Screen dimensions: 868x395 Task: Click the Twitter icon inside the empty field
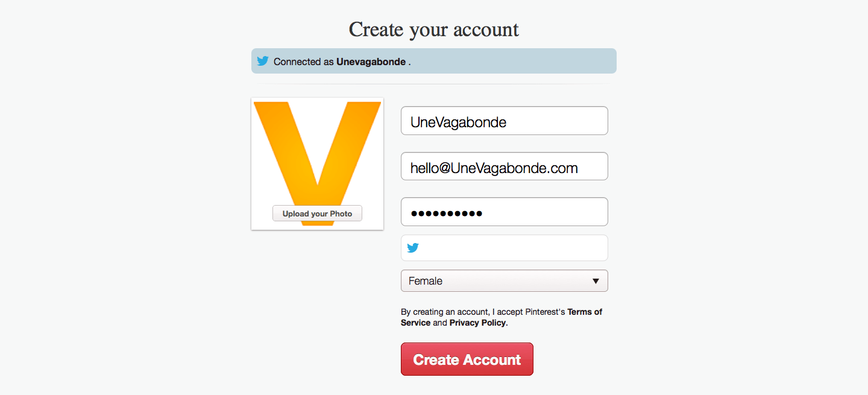[x=413, y=248]
